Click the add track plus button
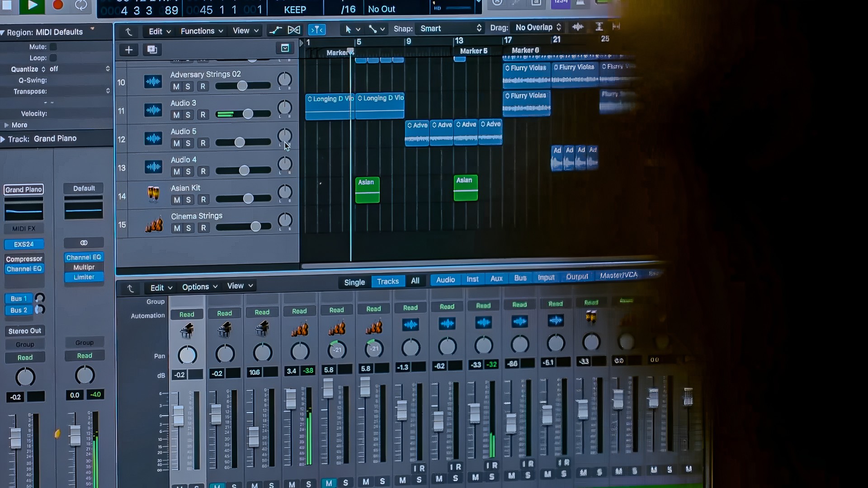Viewport: 868px width, 488px height. point(129,50)
